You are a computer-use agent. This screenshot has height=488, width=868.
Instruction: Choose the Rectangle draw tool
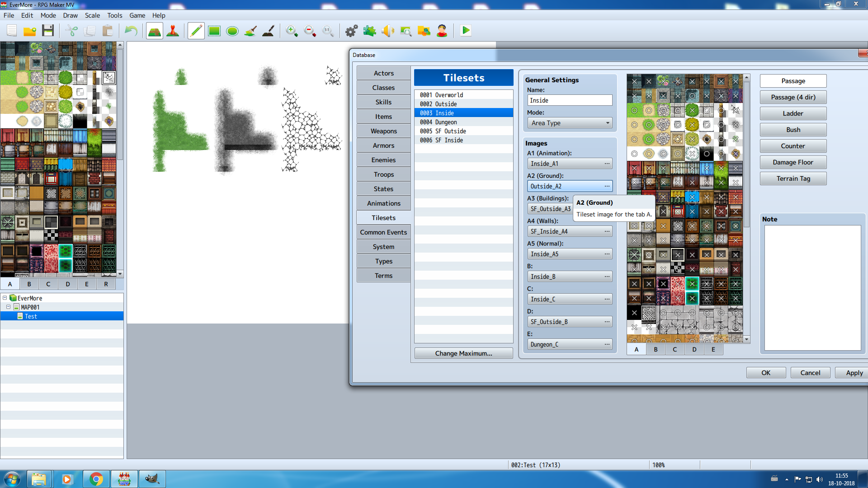(x=214, y=31)
